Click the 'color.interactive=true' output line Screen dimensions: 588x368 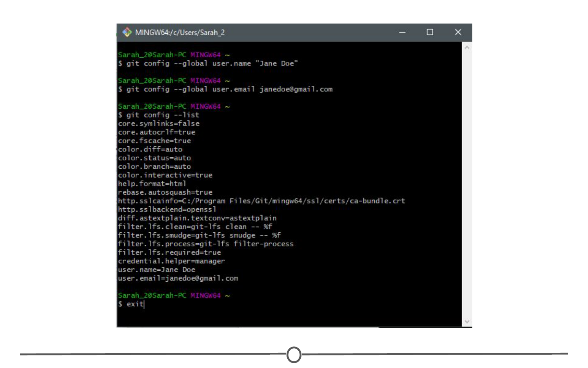point(165,175)
